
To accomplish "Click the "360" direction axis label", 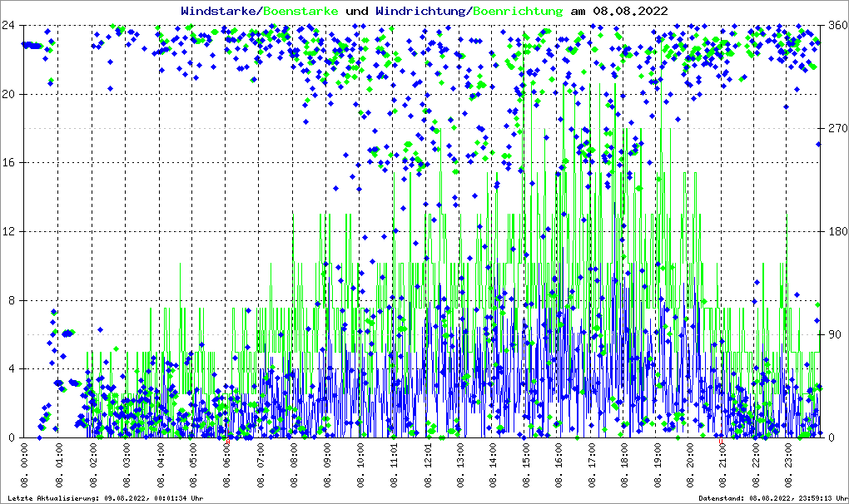I will pyautogui.click(x=835, y=25).
